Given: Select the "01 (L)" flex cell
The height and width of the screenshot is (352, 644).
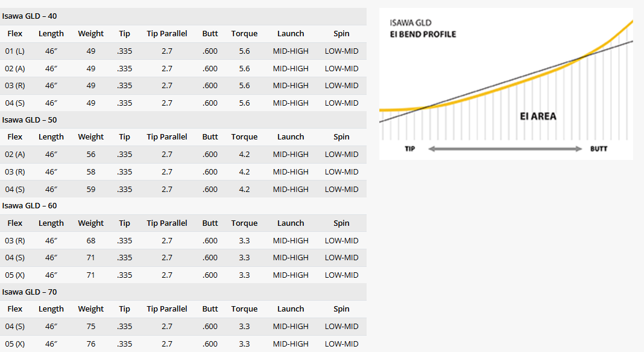Looking at the screenshot, I should 15,51.
